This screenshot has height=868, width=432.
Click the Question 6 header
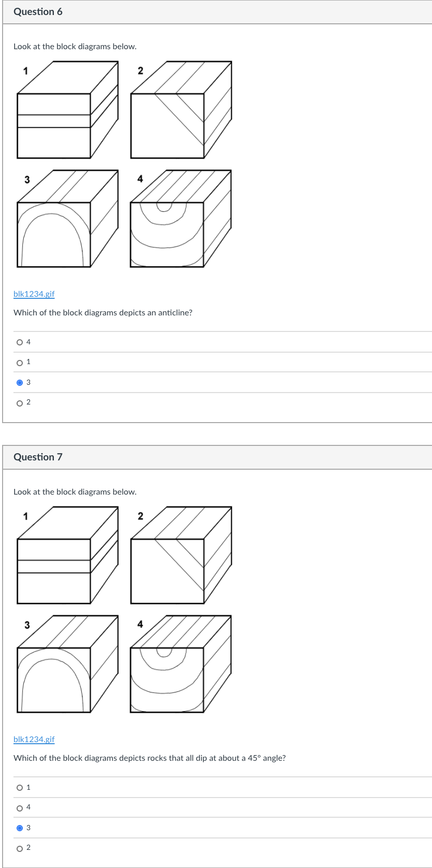tap(38, 11)
